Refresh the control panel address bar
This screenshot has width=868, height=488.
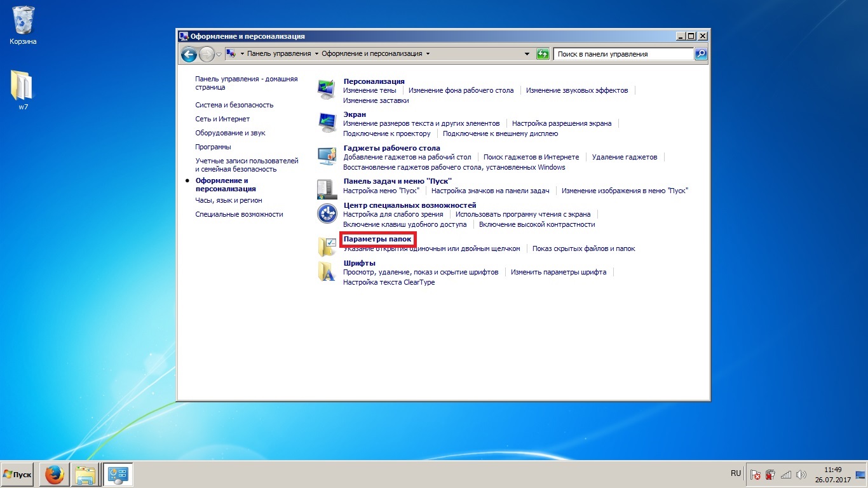point(543,54)
